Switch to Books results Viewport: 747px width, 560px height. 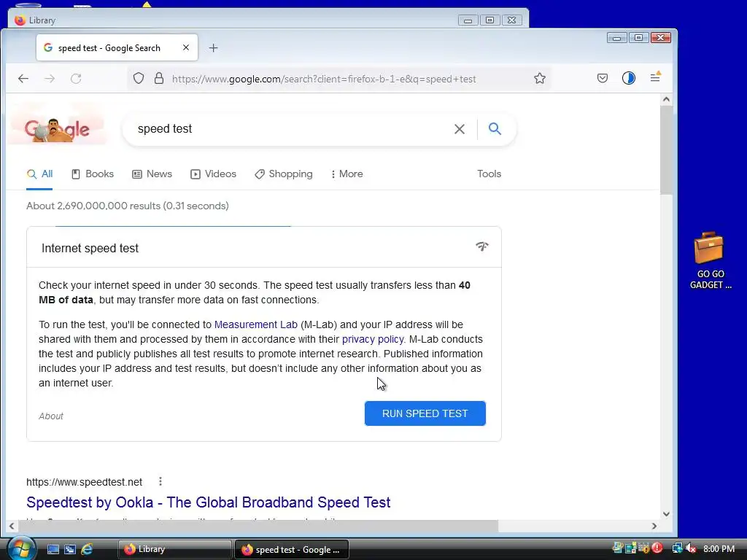point(93,174)
